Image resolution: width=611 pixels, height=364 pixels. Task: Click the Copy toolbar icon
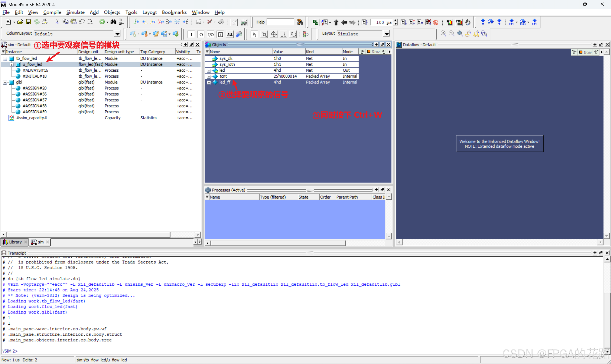click(65, 22)
